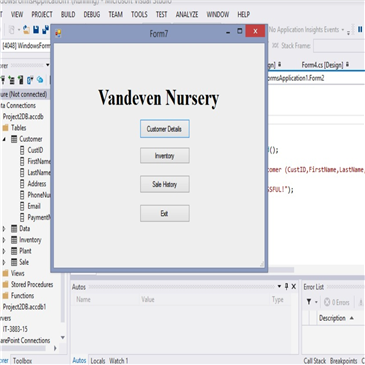Screen dimensions: 365x365
Task: Click the Save icon in the toolbar
Action: [36, 30]
